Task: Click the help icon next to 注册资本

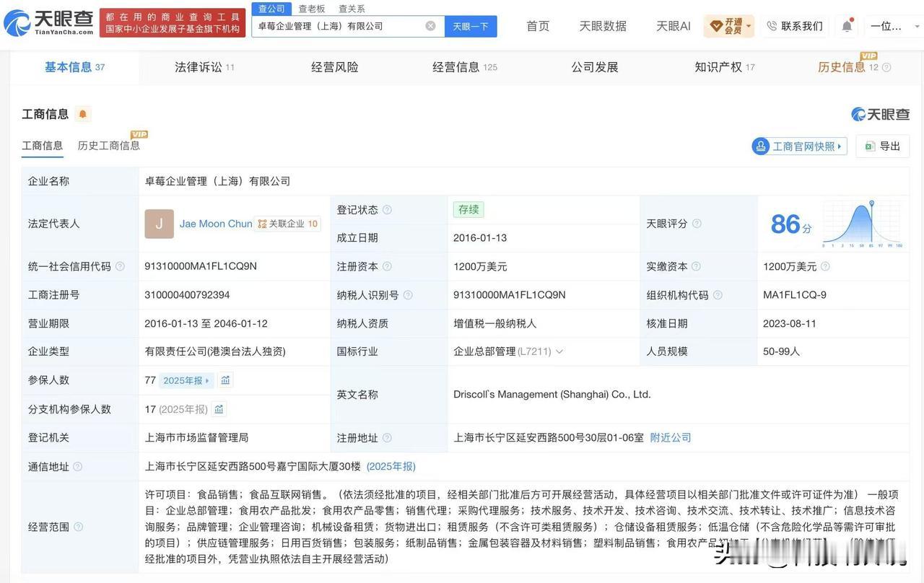Action: coord(387,266)
